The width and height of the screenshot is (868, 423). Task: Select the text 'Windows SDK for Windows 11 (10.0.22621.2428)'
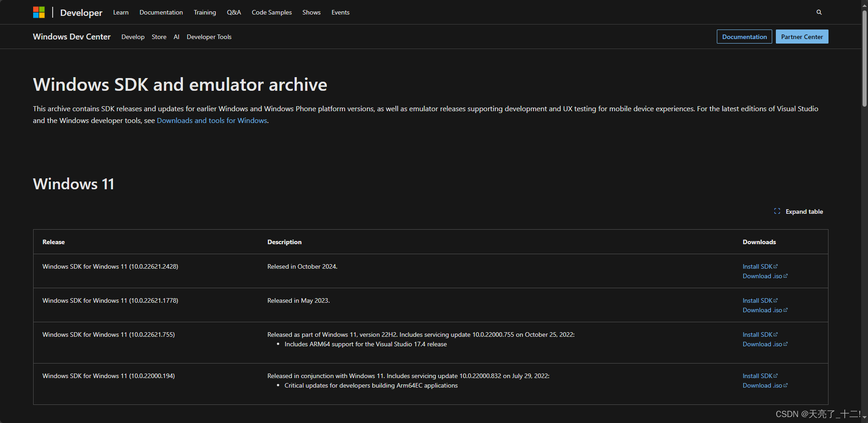pyautogui.click(x=110, y=266)
